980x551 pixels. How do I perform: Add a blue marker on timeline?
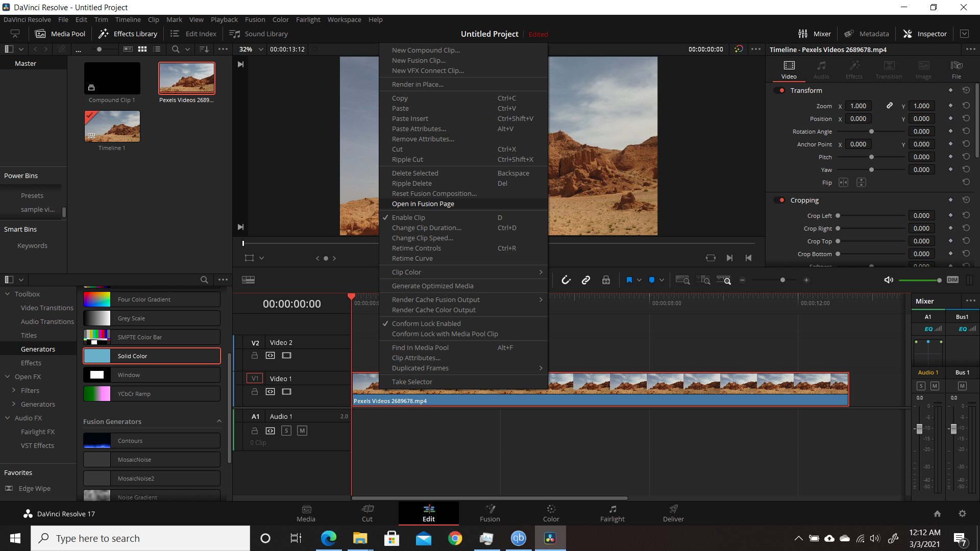[651, 280]
